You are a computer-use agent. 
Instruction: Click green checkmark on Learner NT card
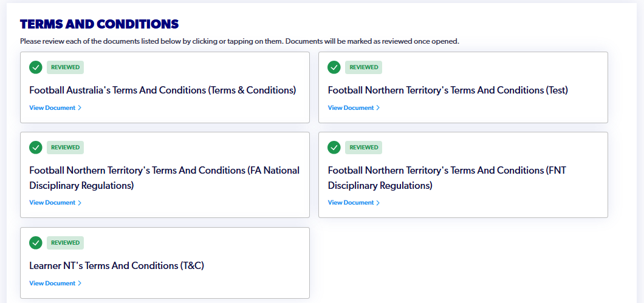pos(36,243)
